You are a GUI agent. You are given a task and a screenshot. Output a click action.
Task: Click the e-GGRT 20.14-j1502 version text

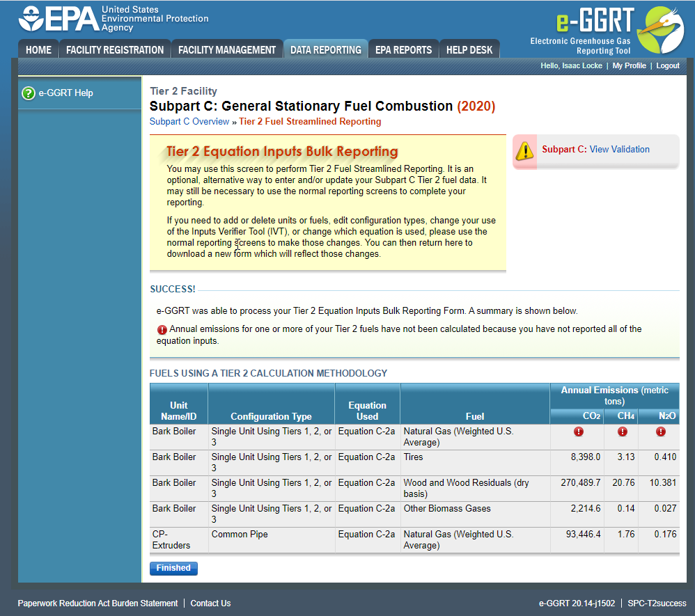(x=577, y=603)
